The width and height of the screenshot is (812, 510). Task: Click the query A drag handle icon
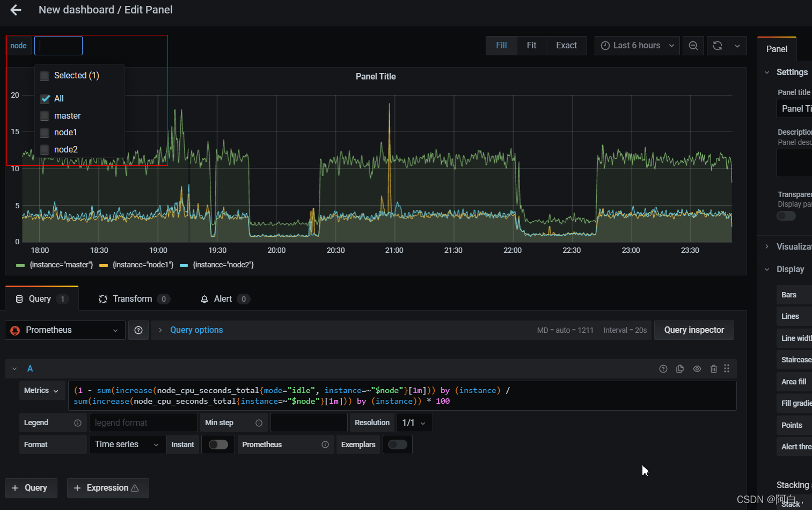click(727, 368)
